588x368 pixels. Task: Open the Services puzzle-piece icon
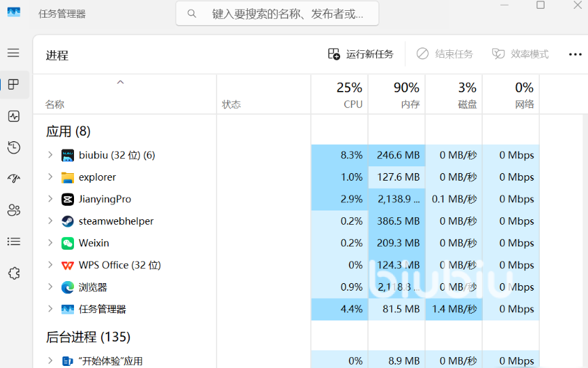coord(14,273)
